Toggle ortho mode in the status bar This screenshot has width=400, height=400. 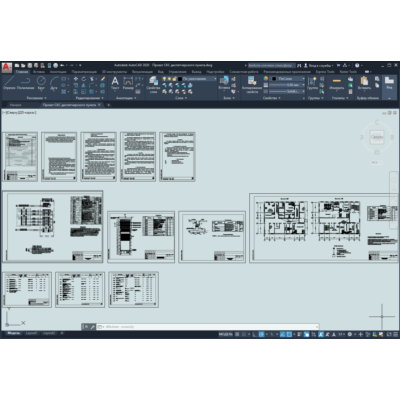tap(255, 334)
